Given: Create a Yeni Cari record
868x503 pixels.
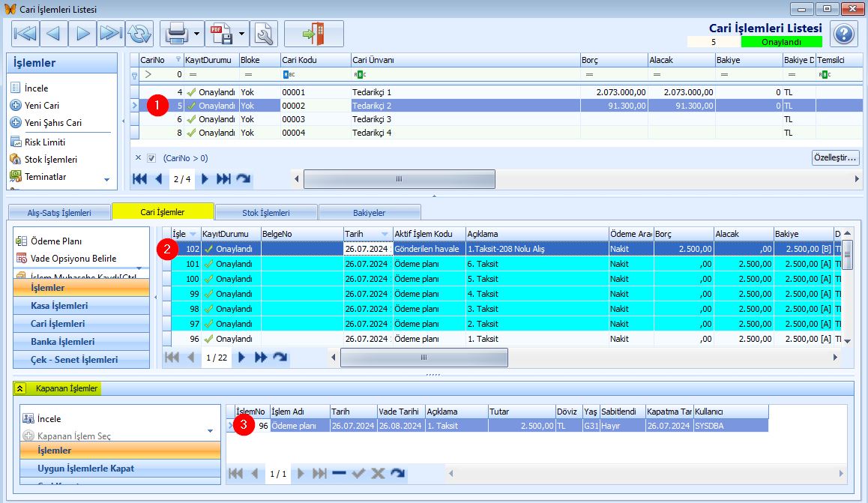Looking at the screenshot, I should click(41, 105).
